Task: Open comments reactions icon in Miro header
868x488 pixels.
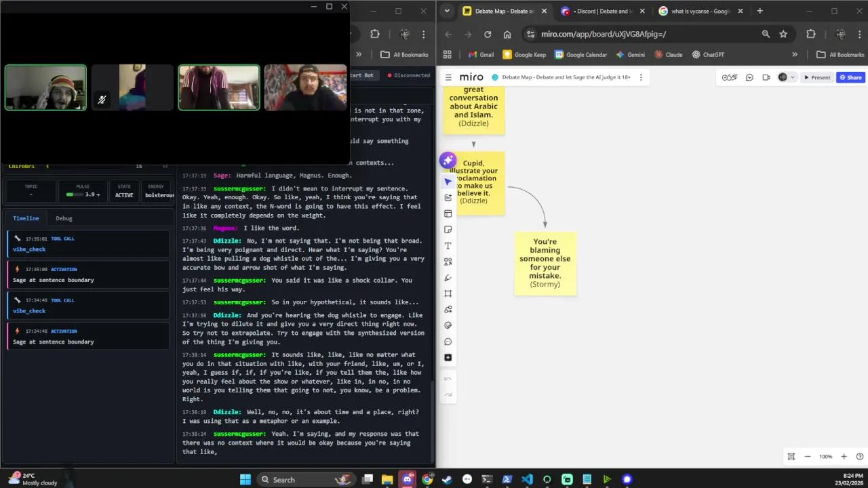Action: point(749,77)
